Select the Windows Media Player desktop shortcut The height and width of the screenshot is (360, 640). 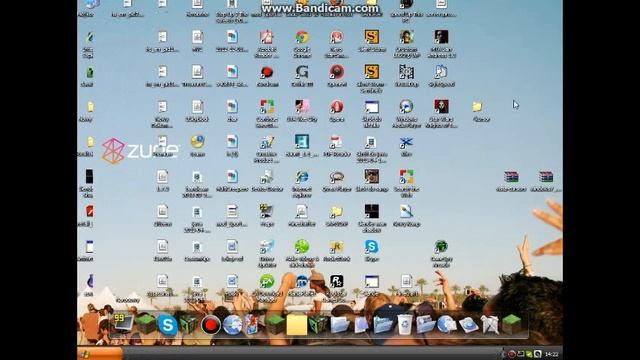pyautogui.click(x=406, y=107)
